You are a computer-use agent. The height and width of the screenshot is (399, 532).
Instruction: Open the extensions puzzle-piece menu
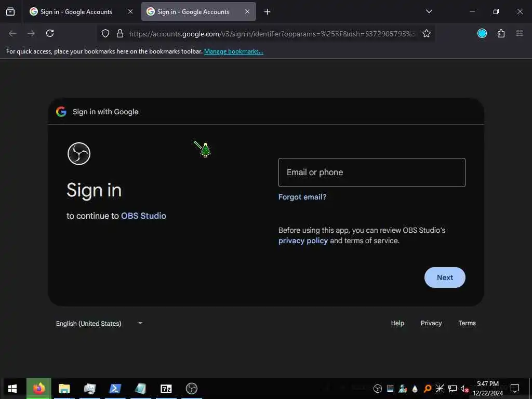point(501,33)
